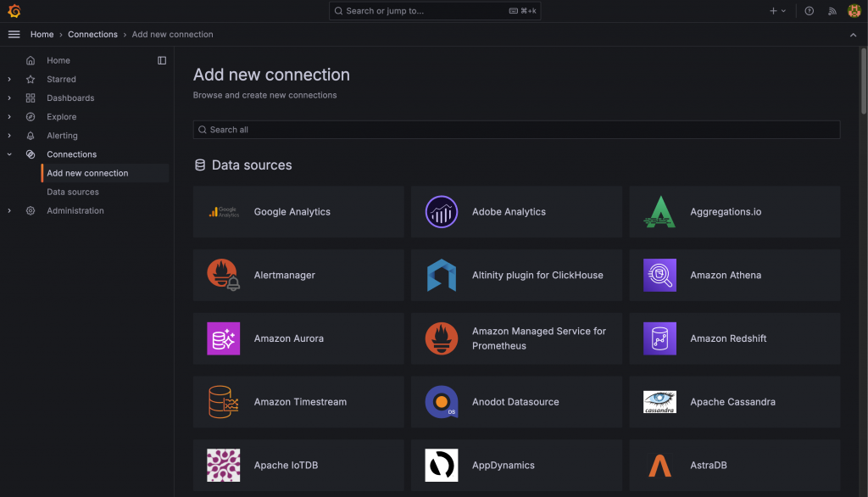Select Amazon Timestream card title
Viewport: 868px width, 497px height.
(300, 402)
